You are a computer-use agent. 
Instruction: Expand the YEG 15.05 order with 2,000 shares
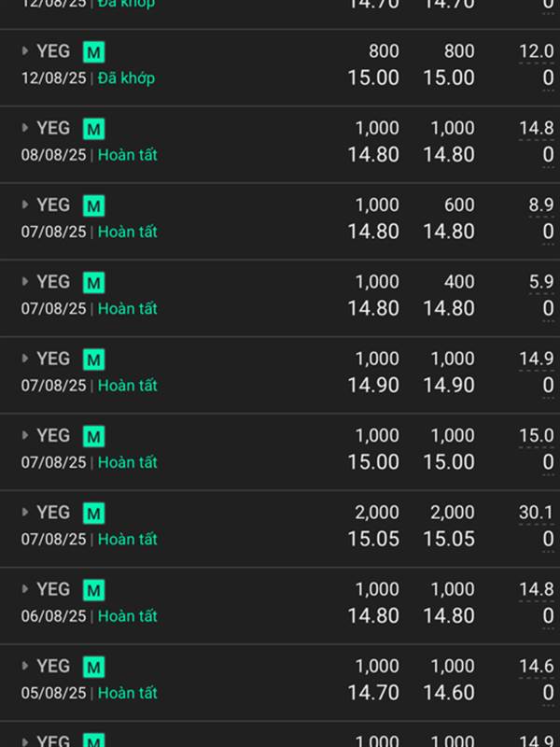[x=25, y=512]
